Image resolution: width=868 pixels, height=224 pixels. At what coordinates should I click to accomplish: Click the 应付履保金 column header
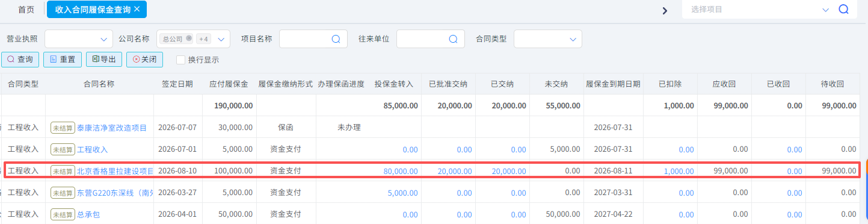tap(229, 84)
